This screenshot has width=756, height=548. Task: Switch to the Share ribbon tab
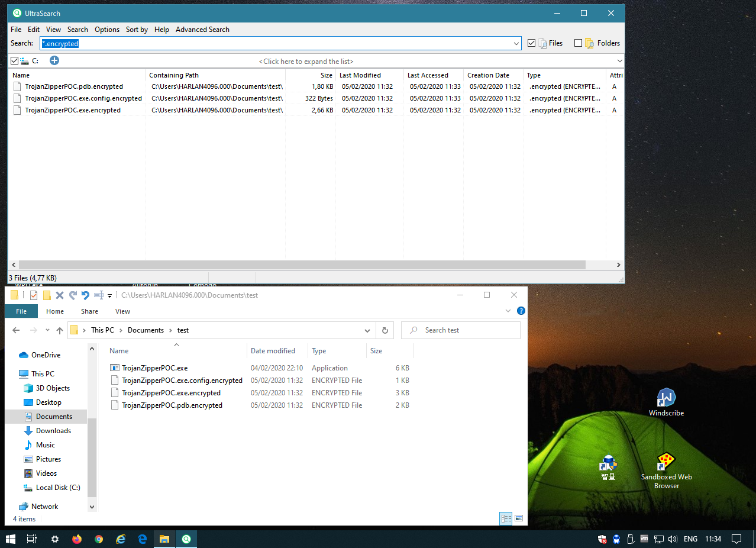90,311
